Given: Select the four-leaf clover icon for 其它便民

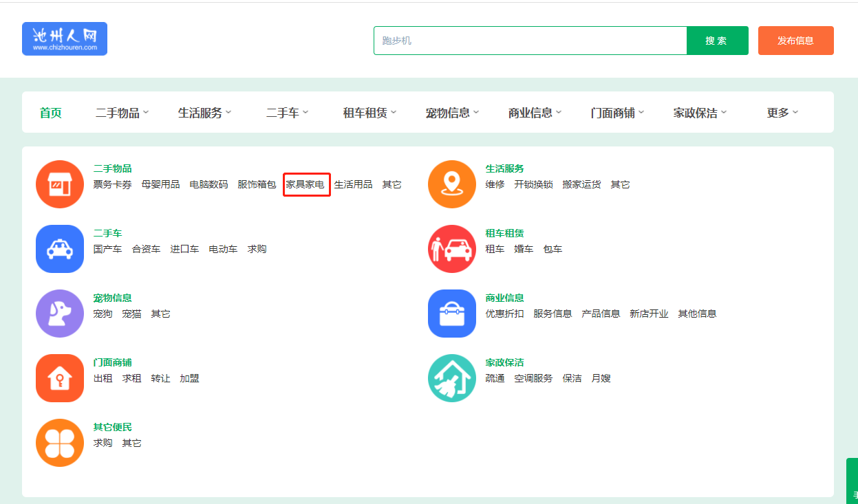Looking at the screenshot, I should click(x=60, y=443).
